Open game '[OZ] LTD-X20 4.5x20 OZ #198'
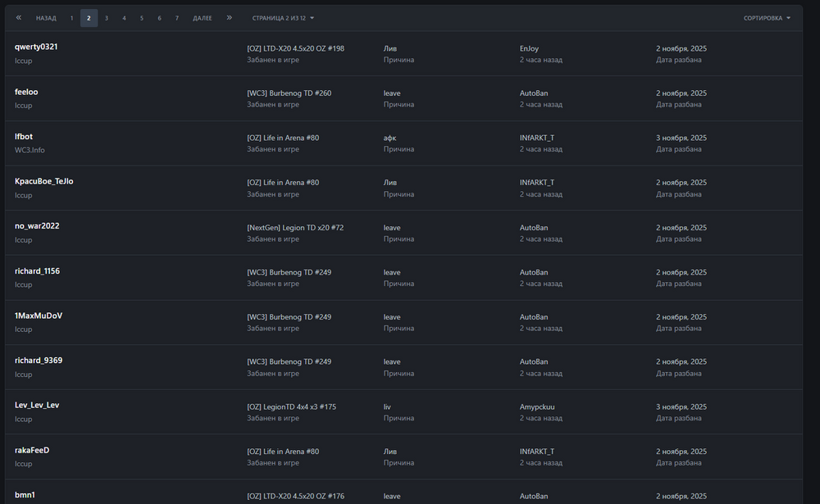This screenshot has width=820, height=504. coord(295,48)
